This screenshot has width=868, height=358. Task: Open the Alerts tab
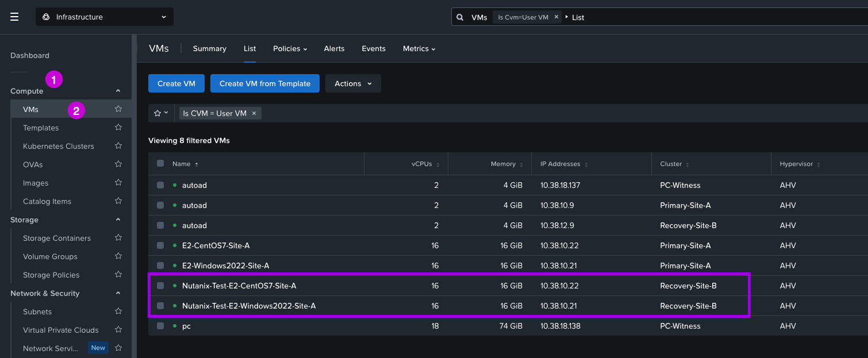point(334,49)
